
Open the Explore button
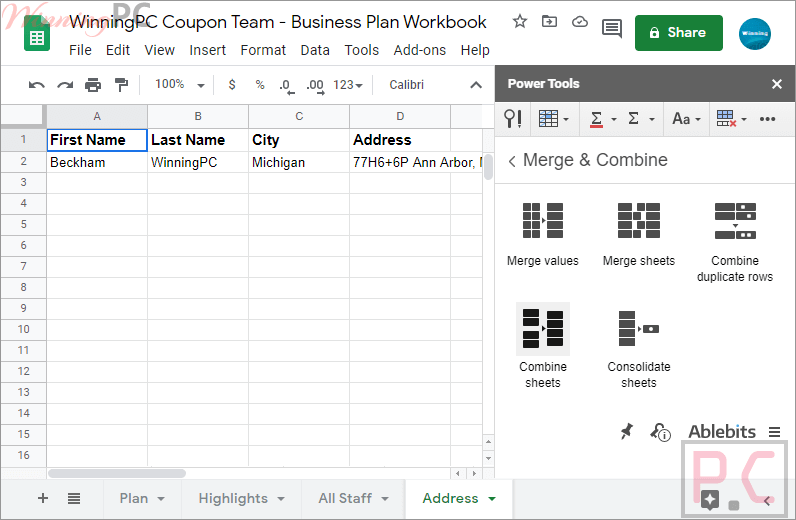click(x=710, y=500)
